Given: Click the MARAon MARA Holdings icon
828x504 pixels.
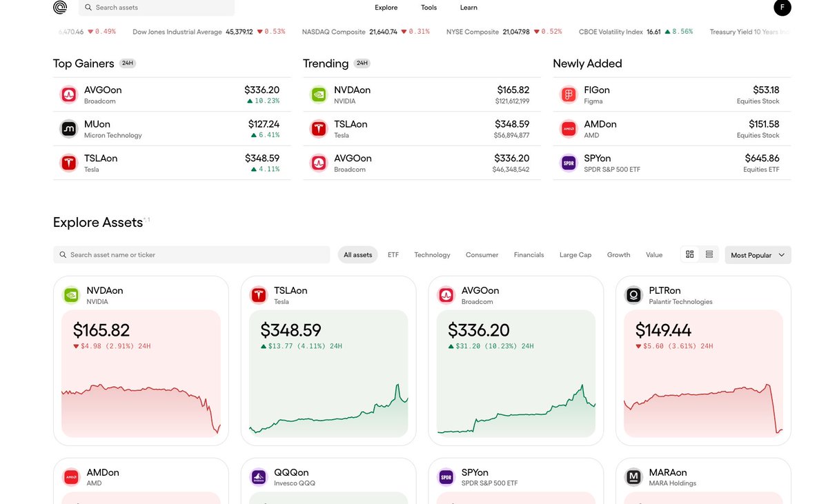Looking at the screenshot, I should [633, 477].
